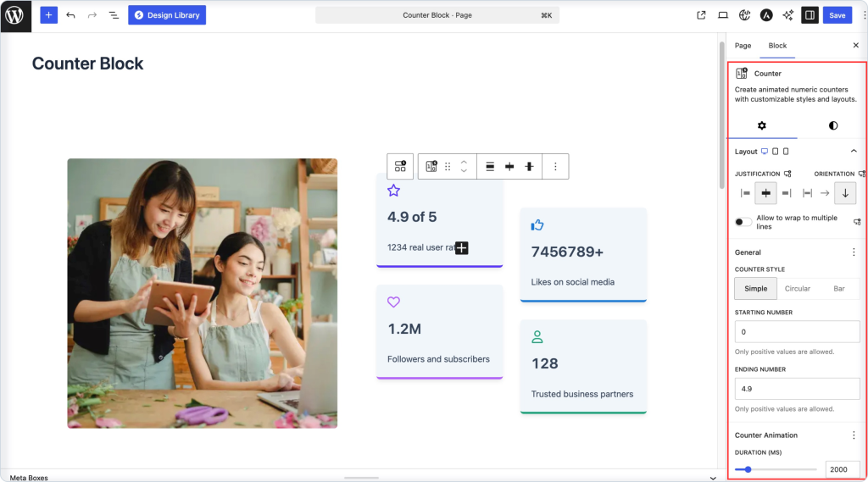Justify items right

pyautogui.click(x=787, y=193)
